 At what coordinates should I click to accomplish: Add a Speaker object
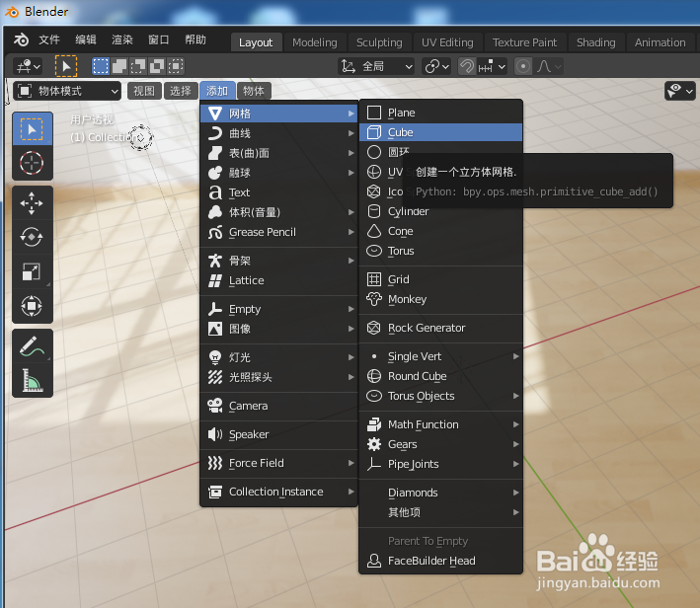click(278, 434)
